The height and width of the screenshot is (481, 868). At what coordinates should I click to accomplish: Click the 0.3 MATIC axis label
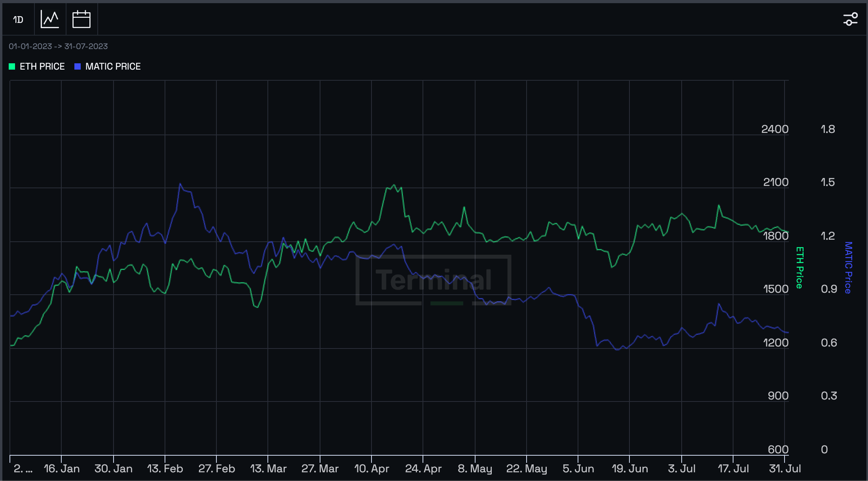(x=829, y=396)
